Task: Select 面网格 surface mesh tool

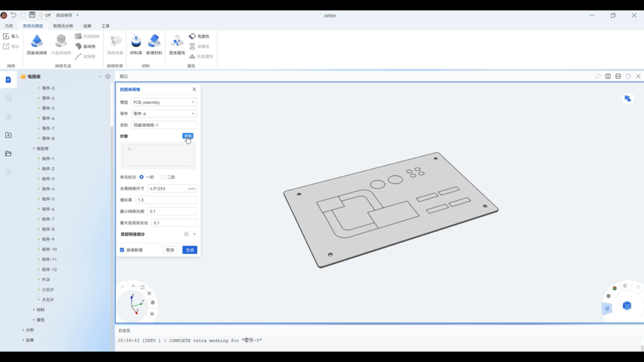Action: [x=85, y=47]
